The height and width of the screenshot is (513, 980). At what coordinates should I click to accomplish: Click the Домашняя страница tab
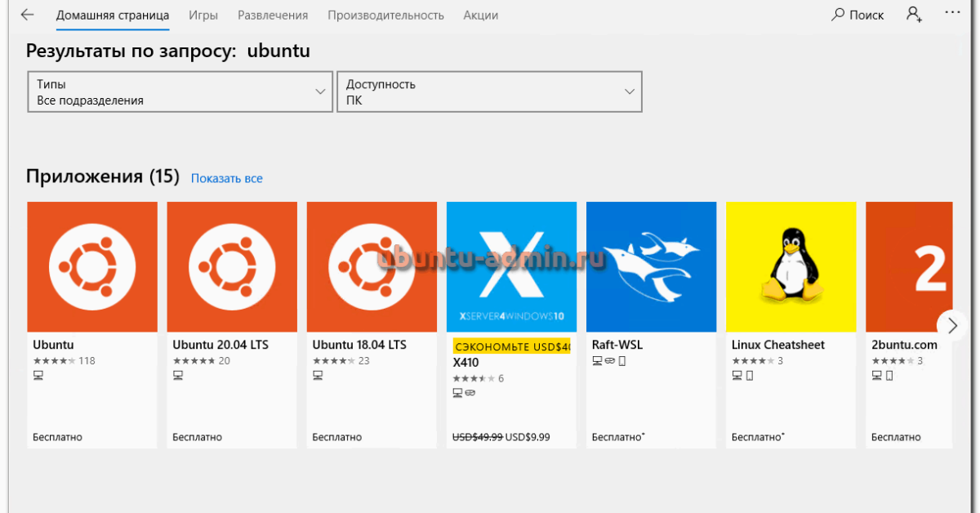click(x=113, y=16)
